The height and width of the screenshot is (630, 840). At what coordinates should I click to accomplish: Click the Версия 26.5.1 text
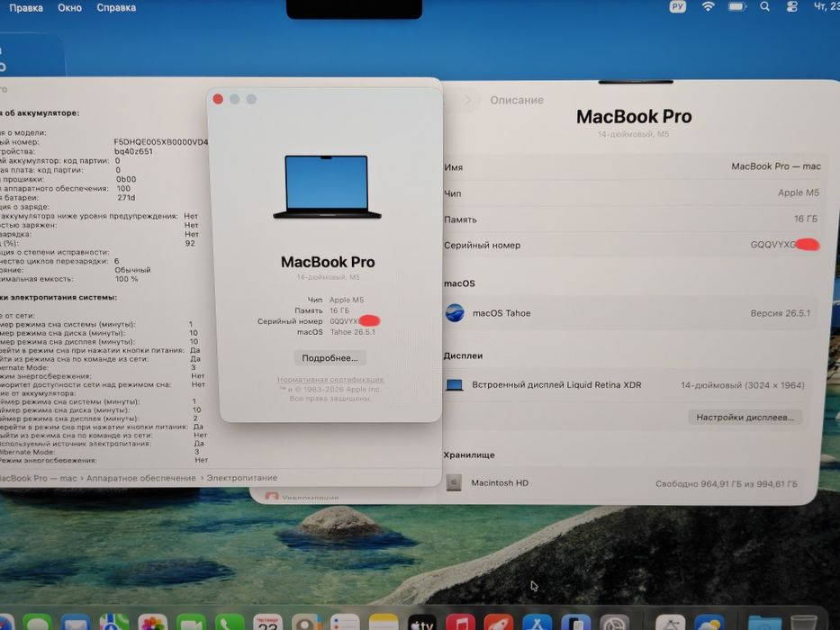coord(781,313)
